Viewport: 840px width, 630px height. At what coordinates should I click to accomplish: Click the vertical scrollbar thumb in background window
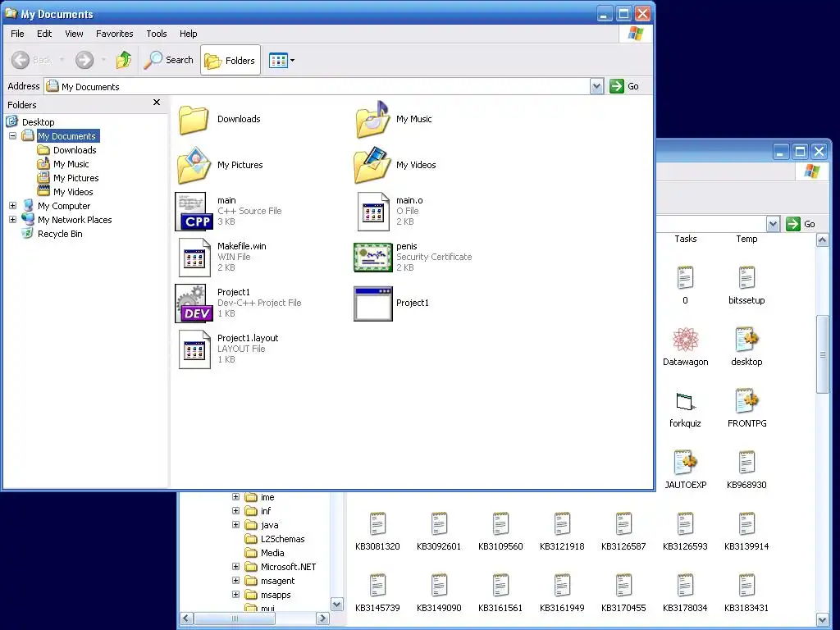tap(822, 354)
